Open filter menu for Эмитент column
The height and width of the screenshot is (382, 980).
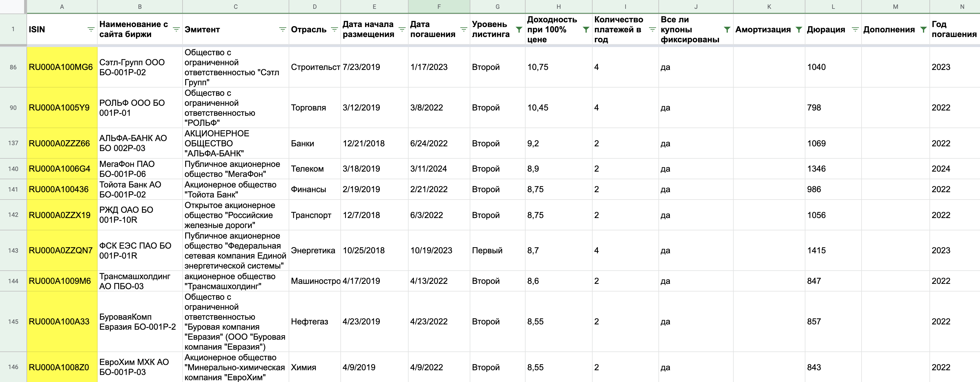282,29
